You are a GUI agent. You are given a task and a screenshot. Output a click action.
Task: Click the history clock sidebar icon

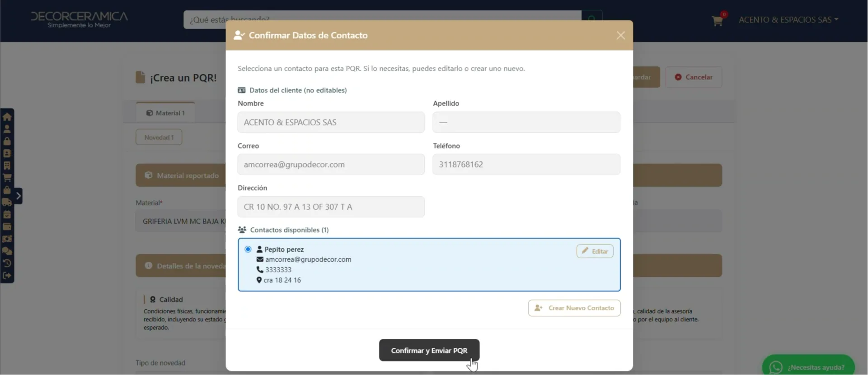pyautogui.click(x=7, y=263)
